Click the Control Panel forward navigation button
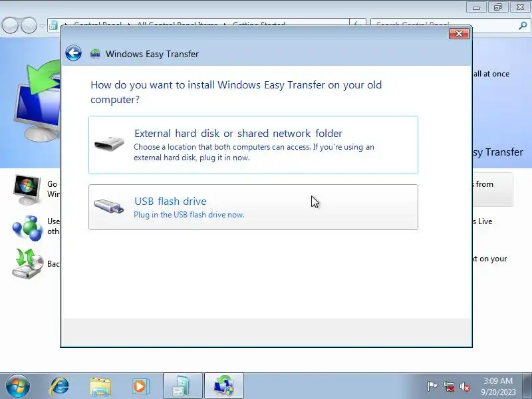The height and width of the screenshot is (399, 532). point(29,25)
